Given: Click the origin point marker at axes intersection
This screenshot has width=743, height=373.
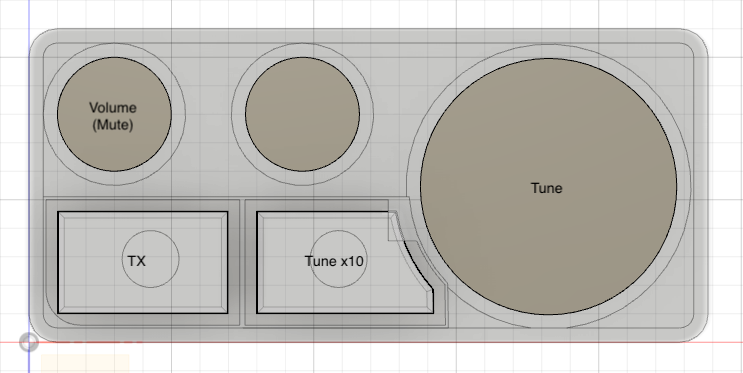Looking at the screenshot, I should 29,342.
